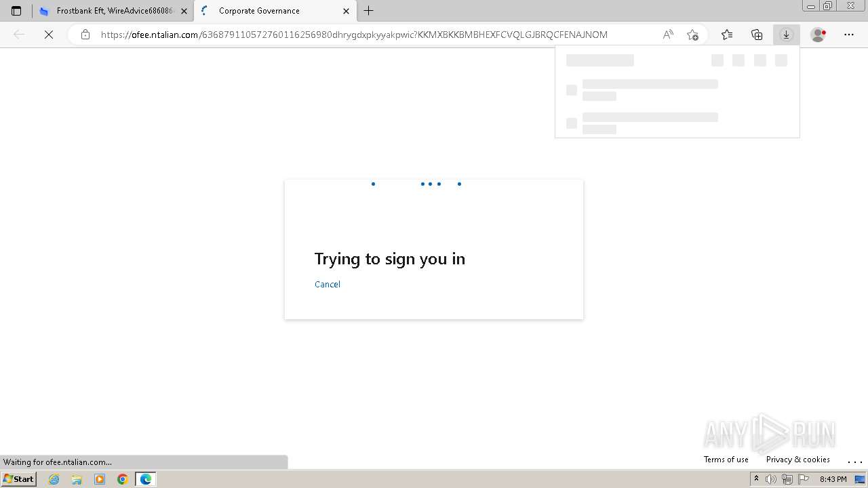Image resolution: width=868 pixels, height=488 pixels.
Task: Click the show desktop tray icon
Action: click(860, 479)
